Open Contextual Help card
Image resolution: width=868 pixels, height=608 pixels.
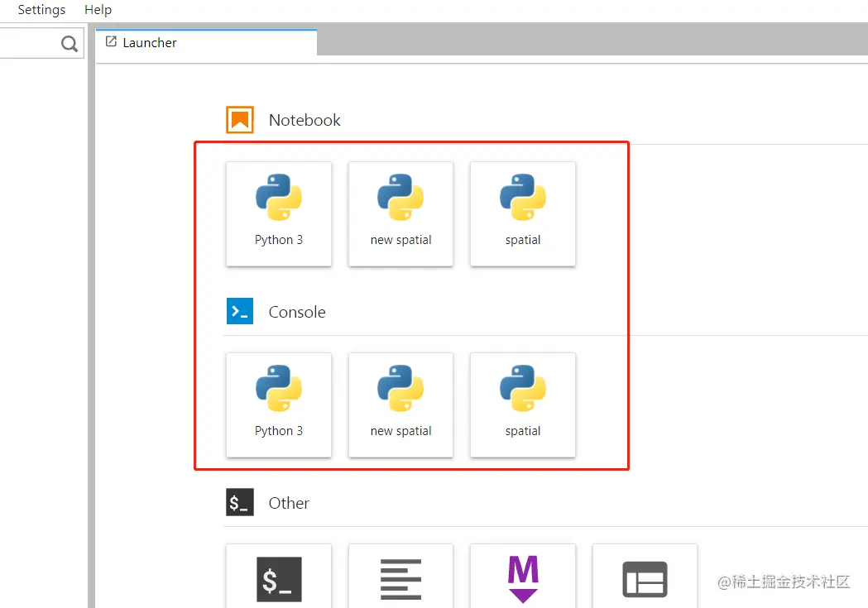coord(645,576)
